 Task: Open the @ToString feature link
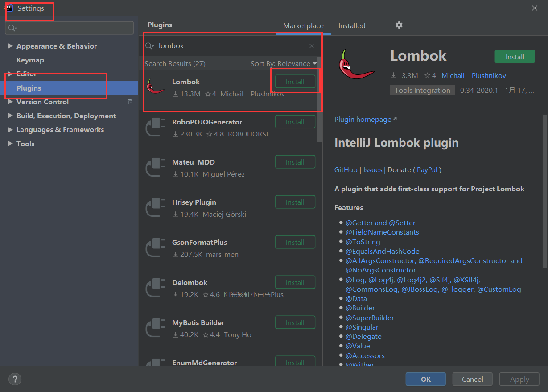[363, 242]
